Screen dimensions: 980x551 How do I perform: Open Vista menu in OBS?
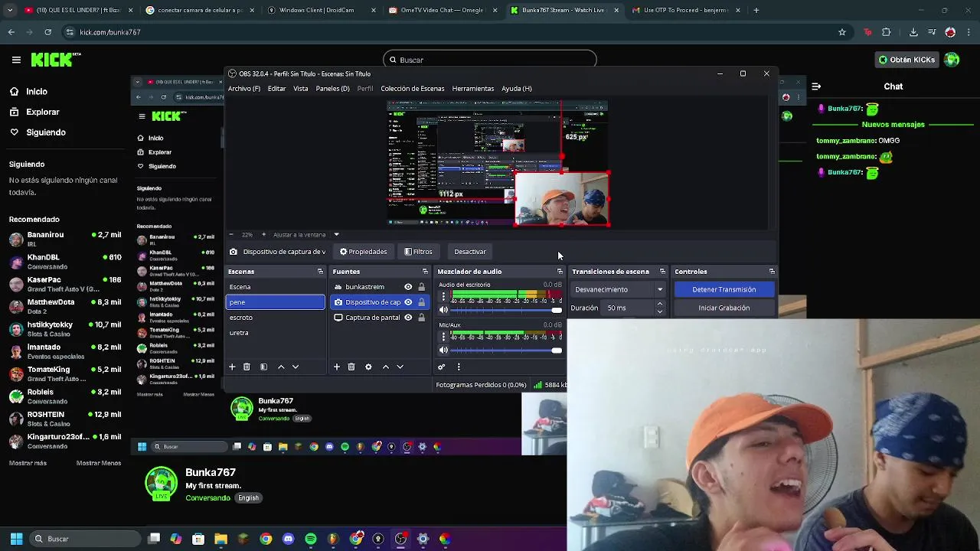coord(301,89)
